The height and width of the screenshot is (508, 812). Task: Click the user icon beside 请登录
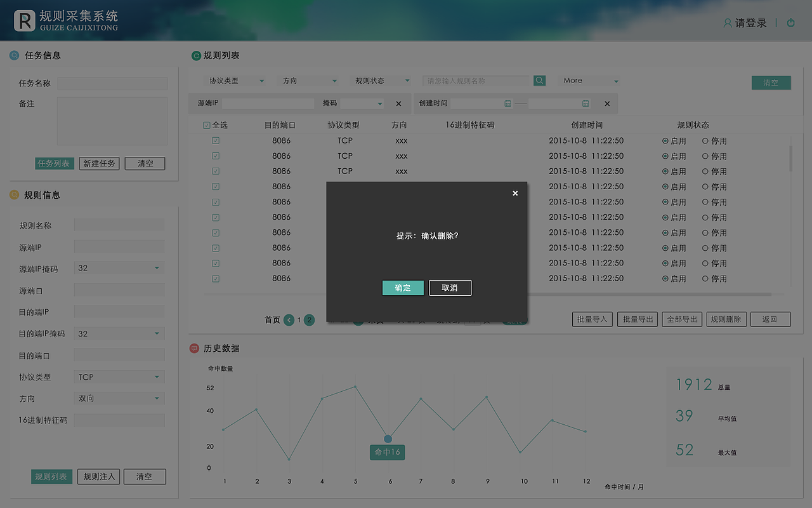click(728, 23)
